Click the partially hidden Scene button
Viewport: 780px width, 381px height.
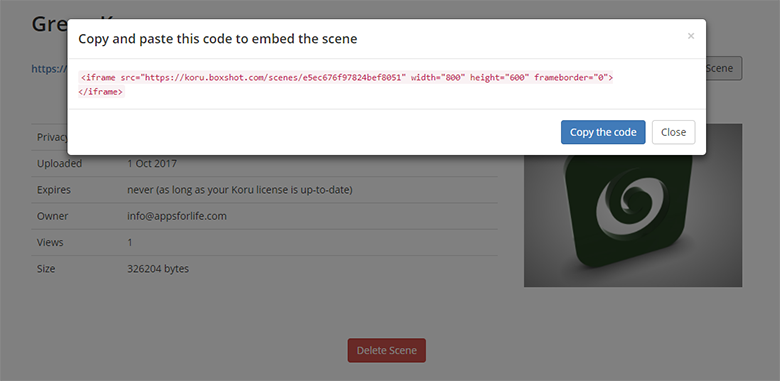724,68
